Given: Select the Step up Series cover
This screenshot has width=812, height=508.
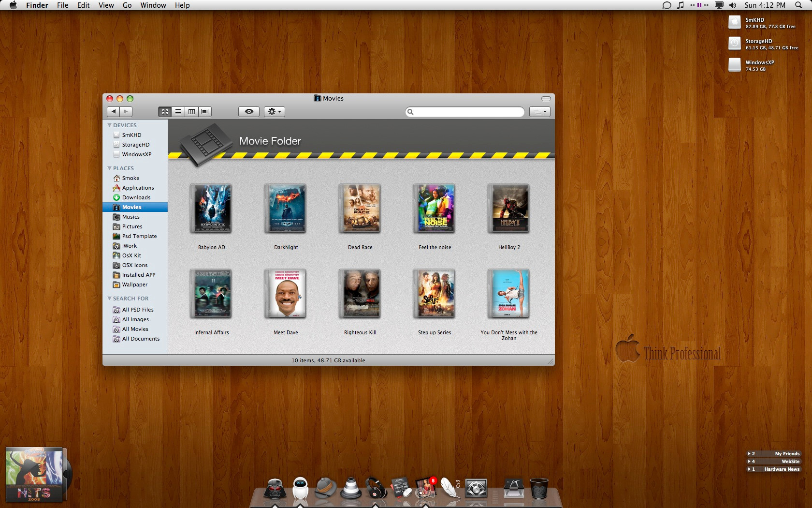Looking at the screenshot, I should (x=435, y=294).
